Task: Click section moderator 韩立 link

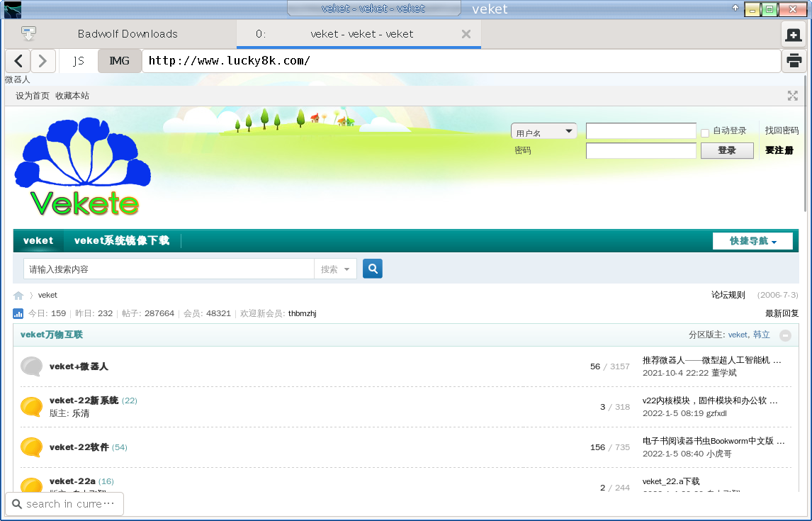Action: tap(761, 335)
